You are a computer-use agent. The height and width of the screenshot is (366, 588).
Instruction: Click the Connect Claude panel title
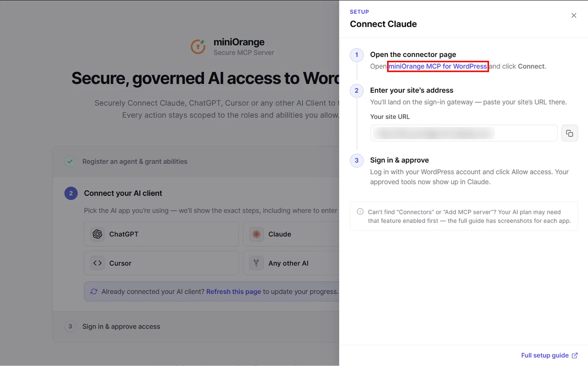click(383, 24)
